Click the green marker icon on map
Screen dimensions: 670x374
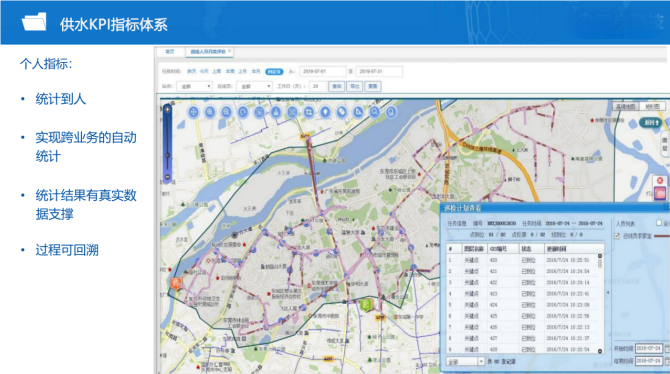pyautogui.click(x=366, y=305)
